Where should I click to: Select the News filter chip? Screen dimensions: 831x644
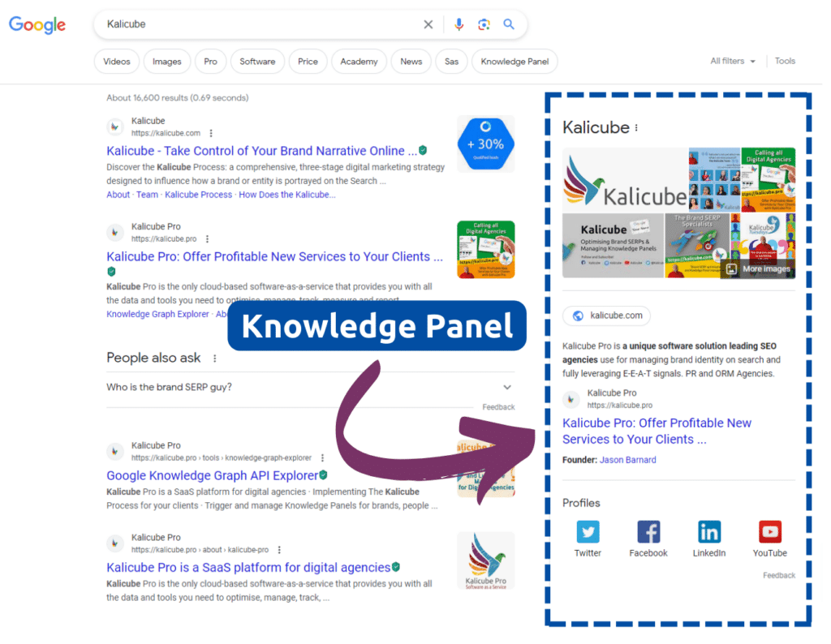411,62
